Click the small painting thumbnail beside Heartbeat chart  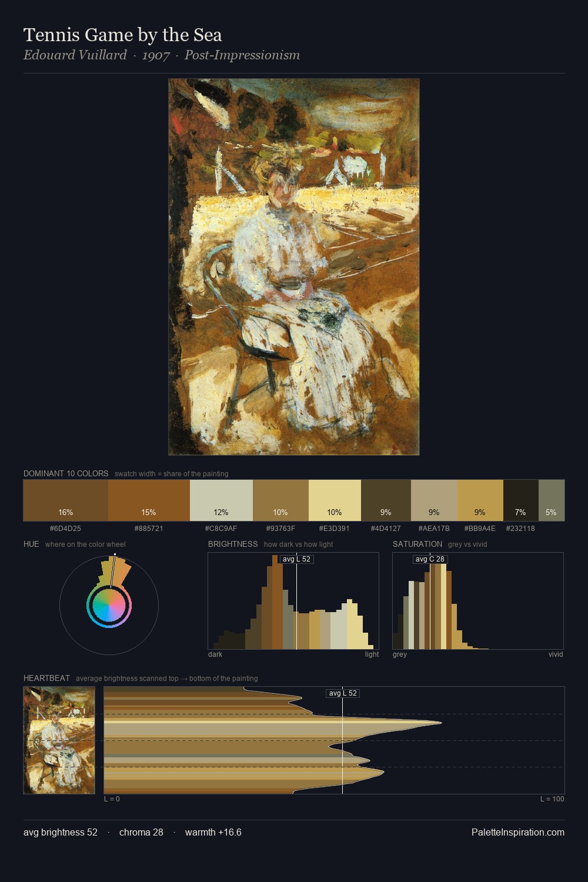(59, 740)
